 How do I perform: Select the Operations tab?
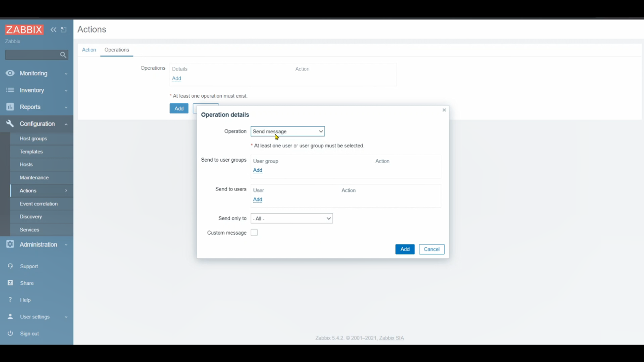click(x=117, y=50)
